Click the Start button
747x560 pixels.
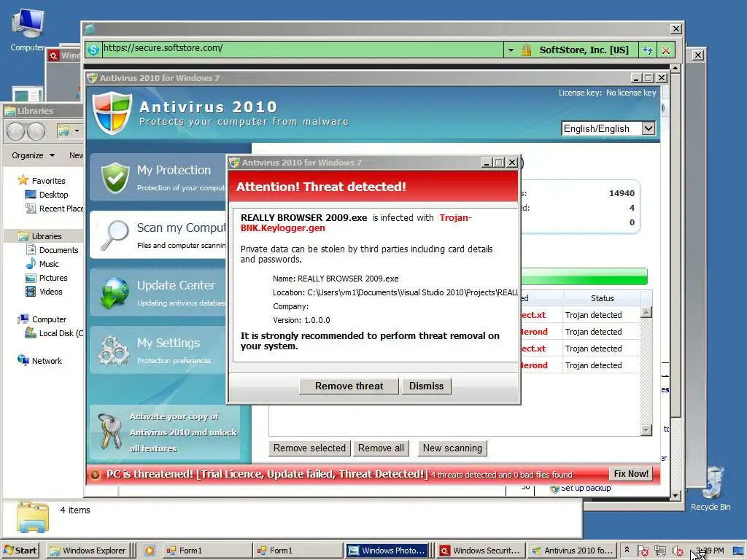tap(20, 551)
